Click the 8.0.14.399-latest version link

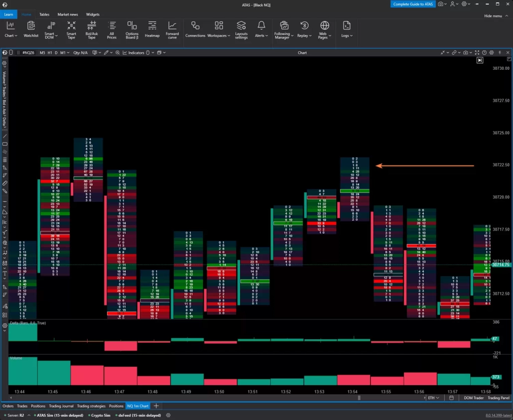tap(498, 416)
